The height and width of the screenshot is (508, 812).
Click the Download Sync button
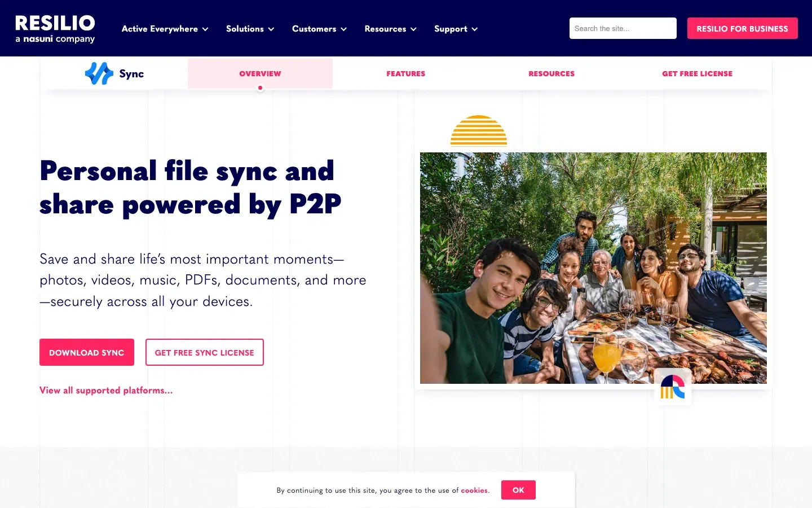[87, 352]
